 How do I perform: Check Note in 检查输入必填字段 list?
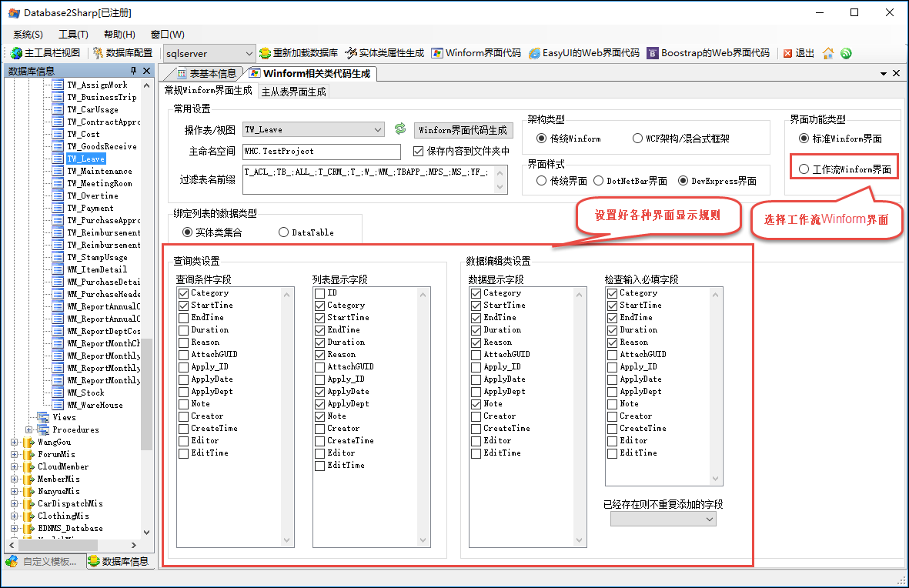(612, 403)
